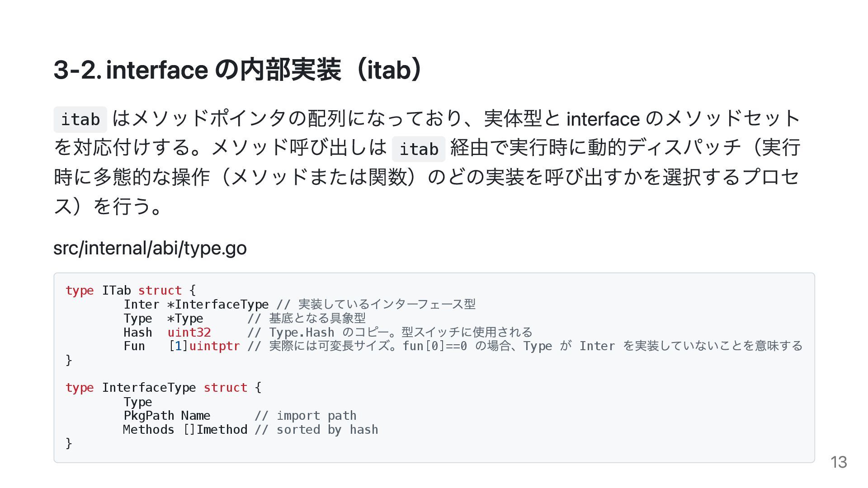This screenshot has width=868, height=488.
Task: Click the Methods []Imethod field
Action: (x=185, y=430)
